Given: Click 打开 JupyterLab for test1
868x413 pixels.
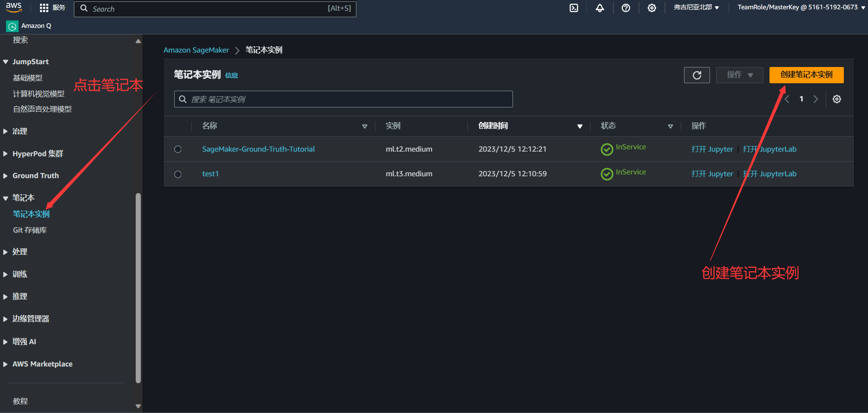Looking at the screenshot, I should click(x=769, y=174).
